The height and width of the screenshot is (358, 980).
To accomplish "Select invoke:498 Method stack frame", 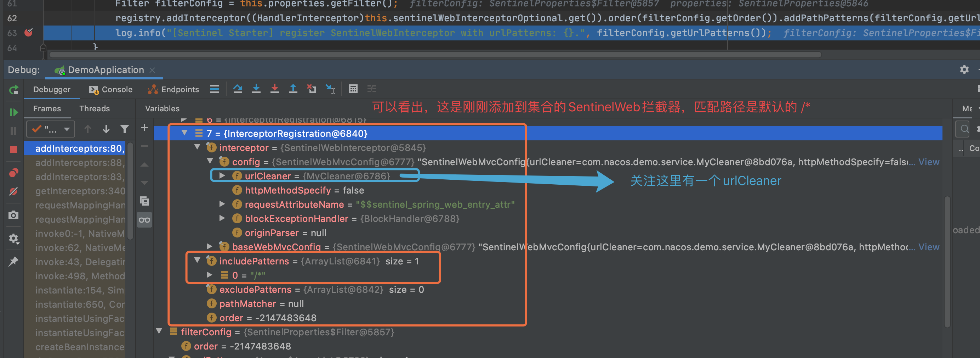I will pos(75,276).
